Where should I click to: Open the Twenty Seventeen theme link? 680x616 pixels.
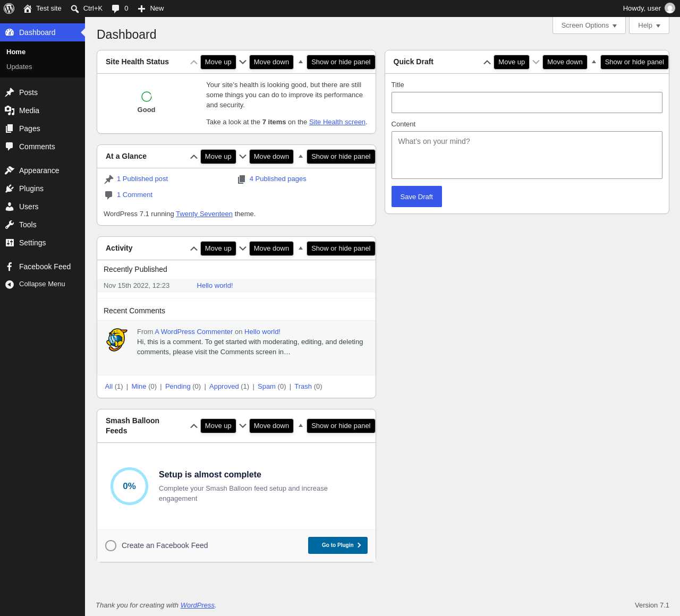[x=204, y=214]
